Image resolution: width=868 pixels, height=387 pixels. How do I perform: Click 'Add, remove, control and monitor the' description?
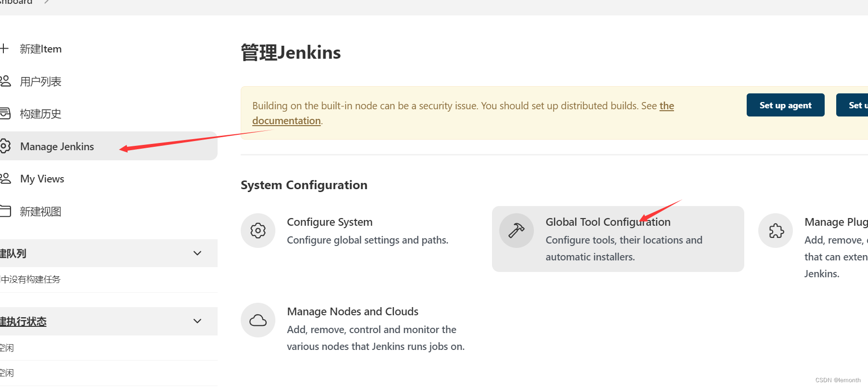[x=372, y=330]
